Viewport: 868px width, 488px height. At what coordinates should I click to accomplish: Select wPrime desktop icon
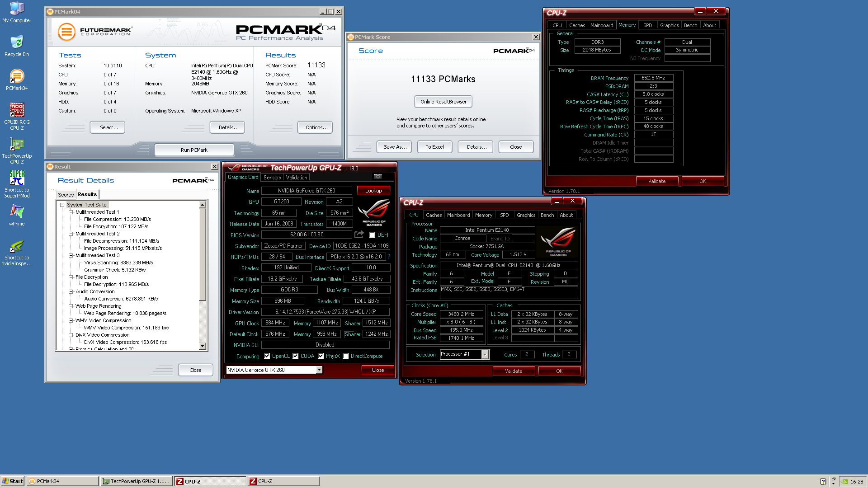(17, 215)
